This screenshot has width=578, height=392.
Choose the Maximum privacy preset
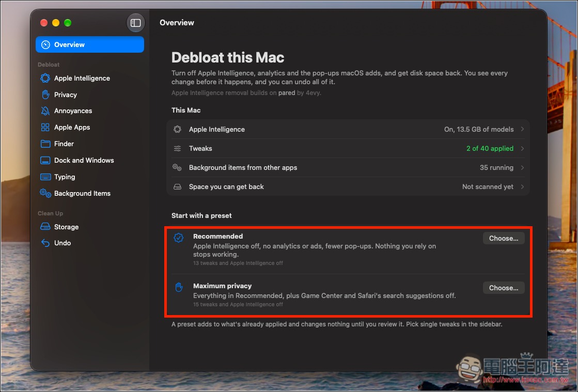coord(504,288)
